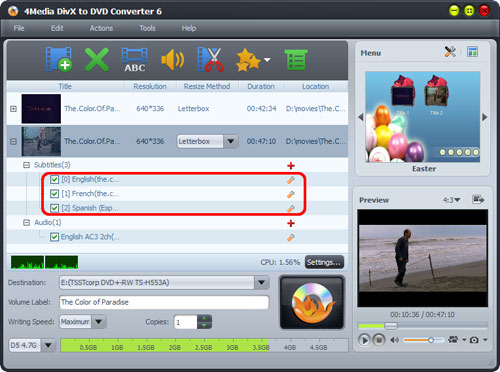Edit the English AC3 audio with the pencil icon
Image resolution: width=500 pixels, height=372 pixels.
click(291, 237)
